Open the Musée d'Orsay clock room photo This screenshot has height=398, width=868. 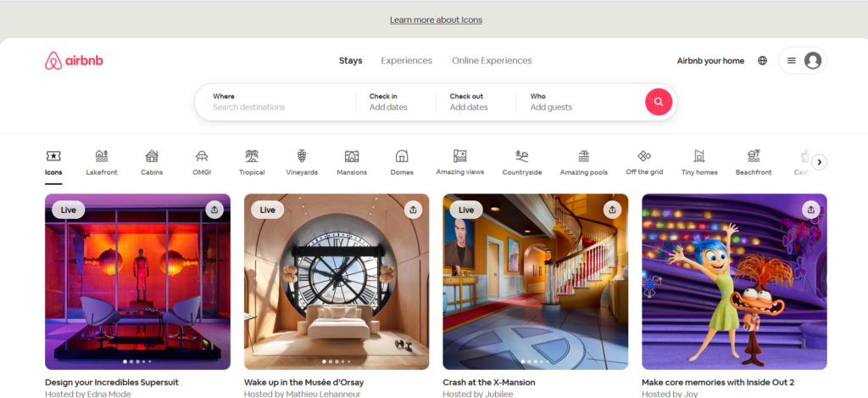[337, 282]
